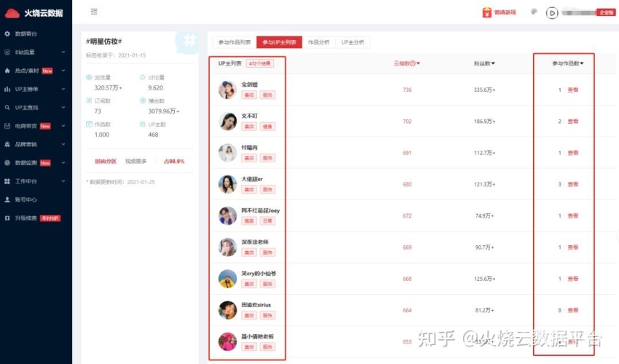Image resolution: width=619 pixels, height=364 pixels.
Task: Sort the list by 粉丝数 arrow
Action: point(493,63)
